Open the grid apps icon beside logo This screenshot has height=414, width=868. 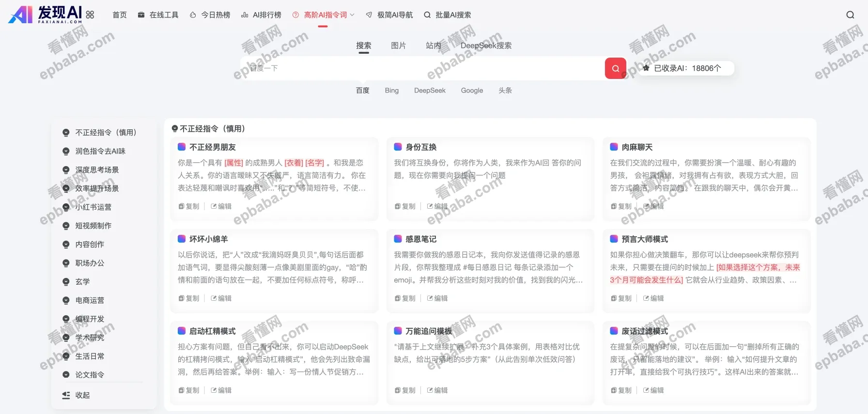90,15
